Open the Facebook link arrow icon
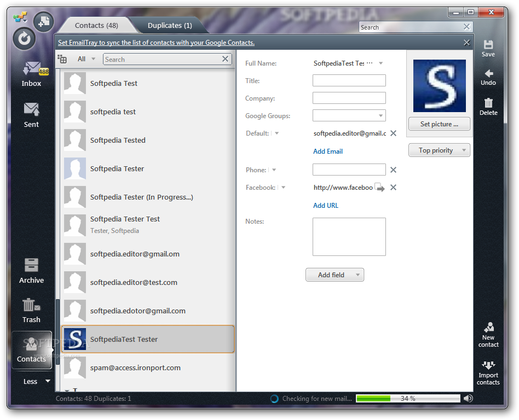519x420 pixels. click(379, 188)
